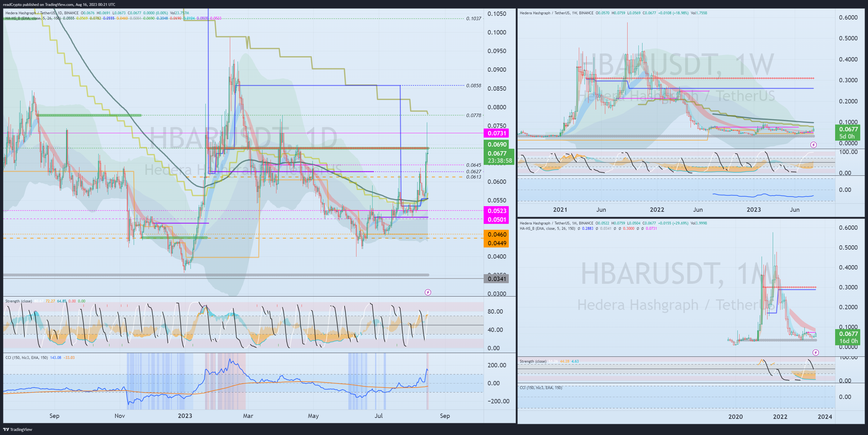Click the magenta 0.0523 price label
868x435 pixels.
pyautogui.click(x=496, y=211)
